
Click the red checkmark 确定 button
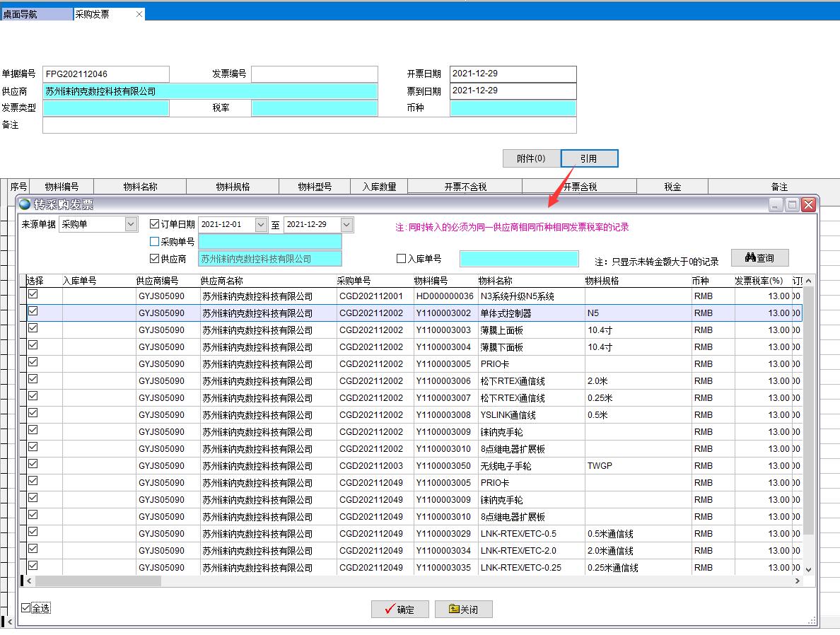399,610
